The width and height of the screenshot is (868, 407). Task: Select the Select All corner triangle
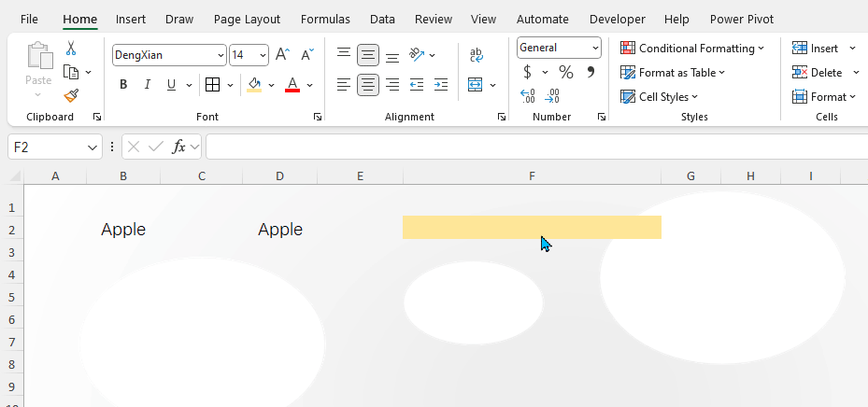pos(16,176)
